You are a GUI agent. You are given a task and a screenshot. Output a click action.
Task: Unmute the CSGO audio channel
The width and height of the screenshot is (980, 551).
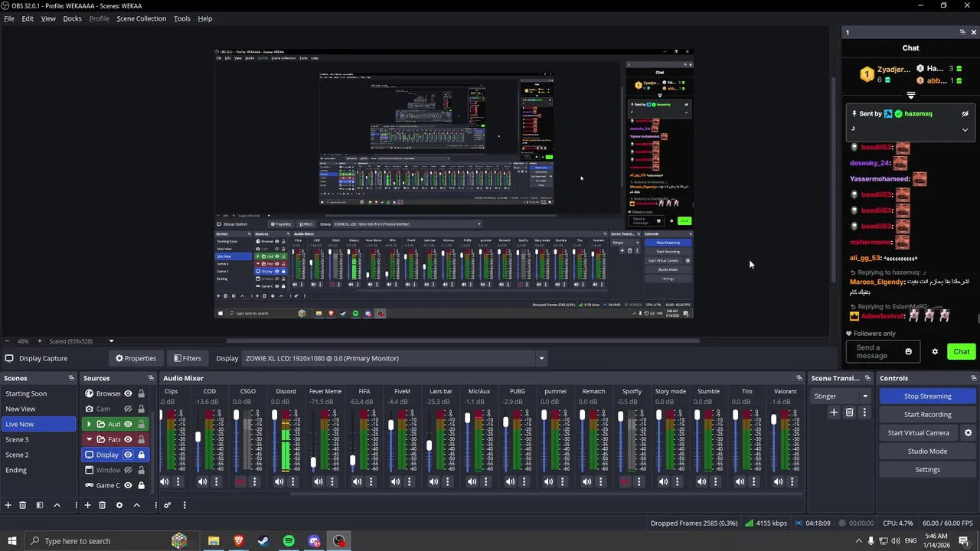(240, 481)
